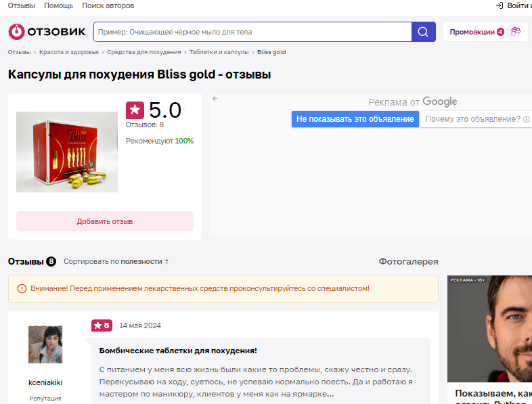Open the kceniakiki username link
This screenshot has width=532, height=404.
45,382
